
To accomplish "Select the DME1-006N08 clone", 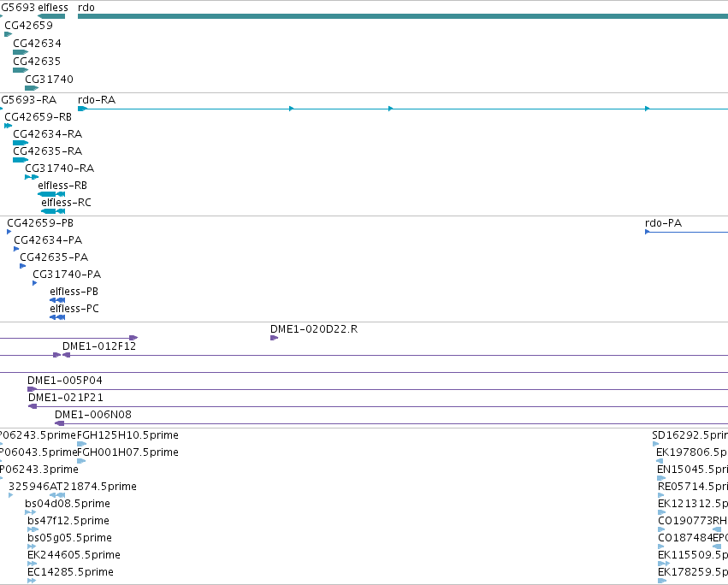I will point(392,423).
